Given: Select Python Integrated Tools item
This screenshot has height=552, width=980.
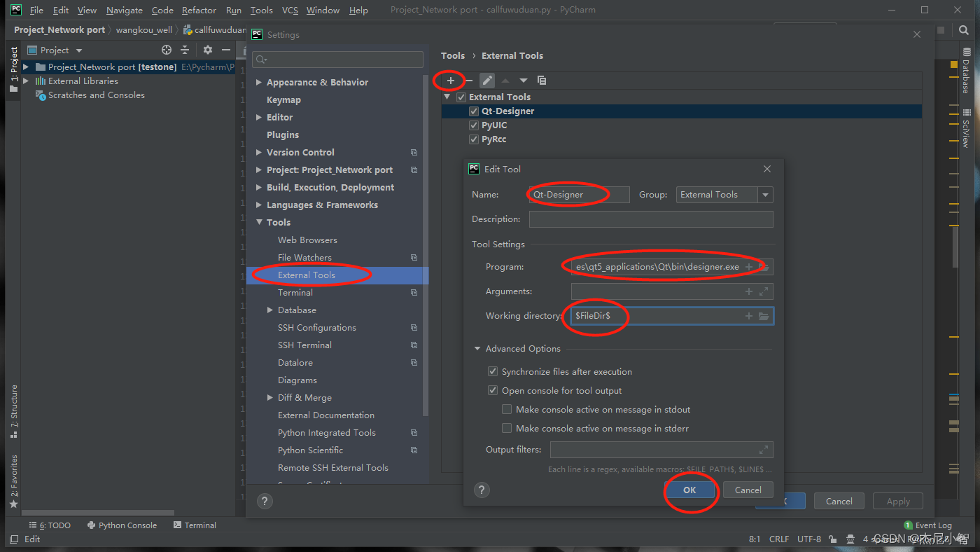Looking at the screenshot, I should coord(327,433).
